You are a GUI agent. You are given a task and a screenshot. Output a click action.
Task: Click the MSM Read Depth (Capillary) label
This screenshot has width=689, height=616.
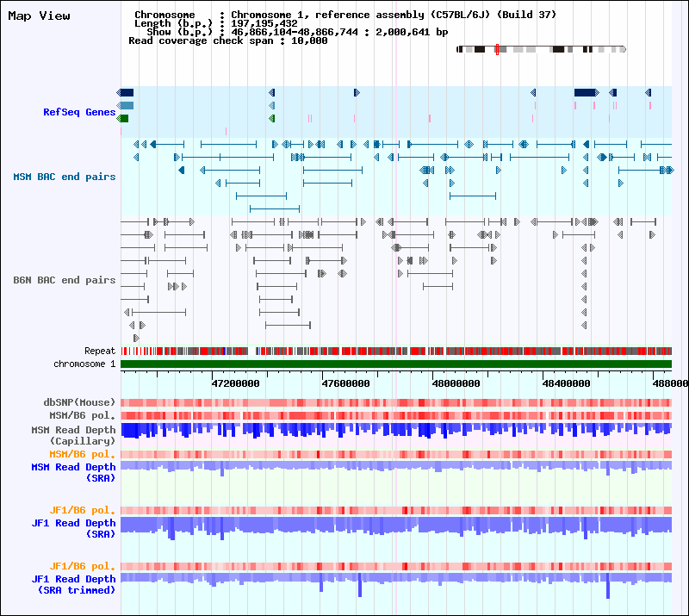tap(73, 435)
